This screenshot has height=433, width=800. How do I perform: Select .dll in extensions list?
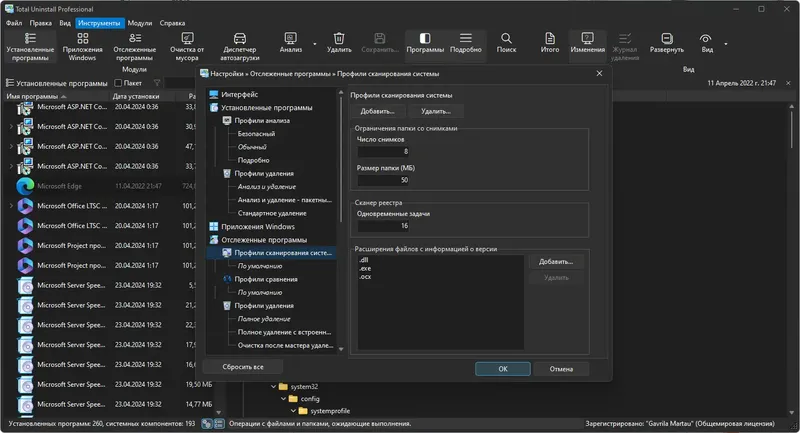[x=364, y=260]
